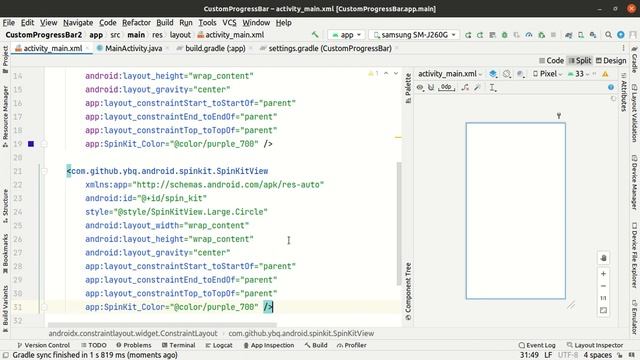Open the File menu
The image size is (640, 360).
tap(9, 22)
